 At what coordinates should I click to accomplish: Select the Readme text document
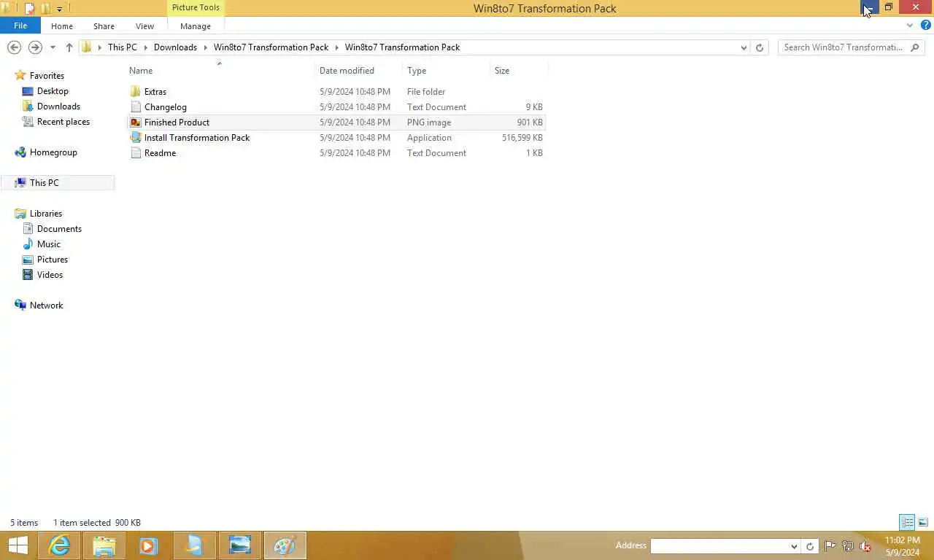point(160,153)
